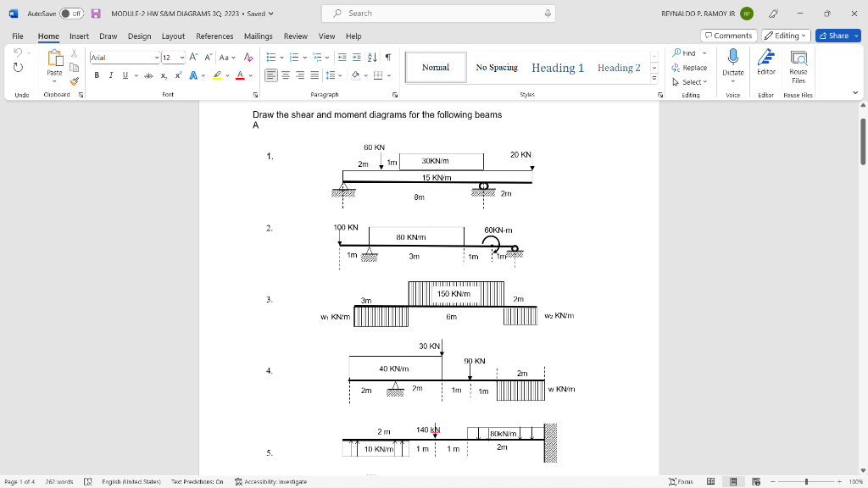Click the Copy icon
This screenshot has width=868, height=488.
(75, 68)
